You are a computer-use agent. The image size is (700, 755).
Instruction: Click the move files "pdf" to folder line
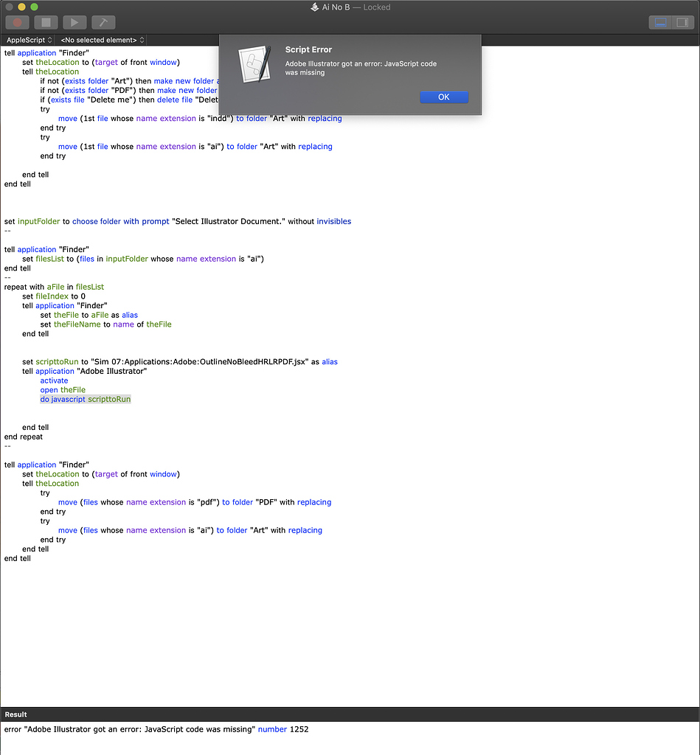pos(195,502)
